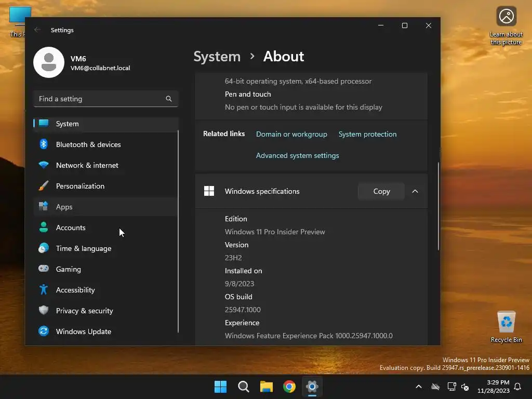
Task: Click the muted volume icon in tray
Action: (x=465, y=387)
